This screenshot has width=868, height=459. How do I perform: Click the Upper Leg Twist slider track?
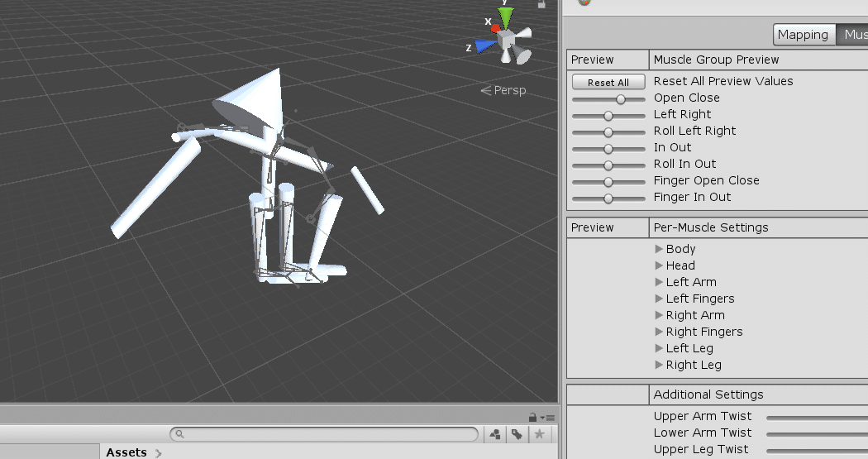click(817, 451)
